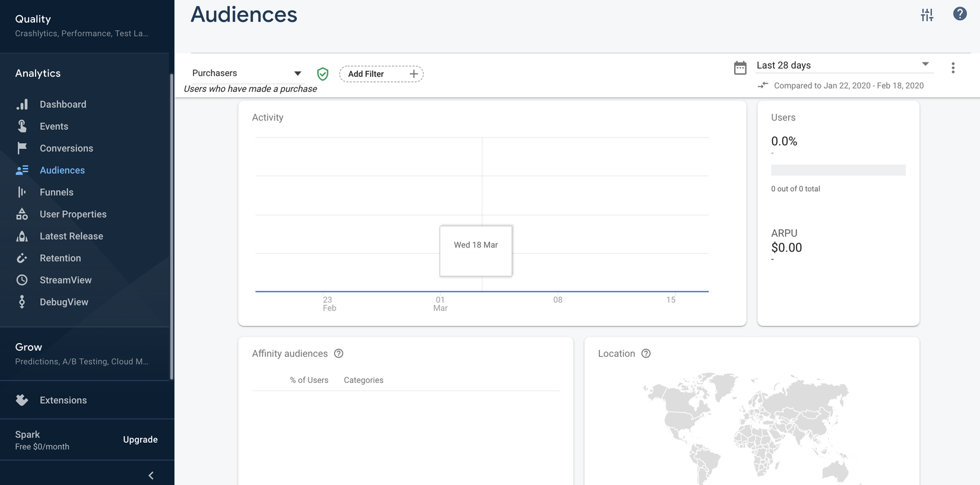This screenshot has height=485, width=980.
Task: Collapse the sidebar with chevron arrow
Action: [151, 475]
